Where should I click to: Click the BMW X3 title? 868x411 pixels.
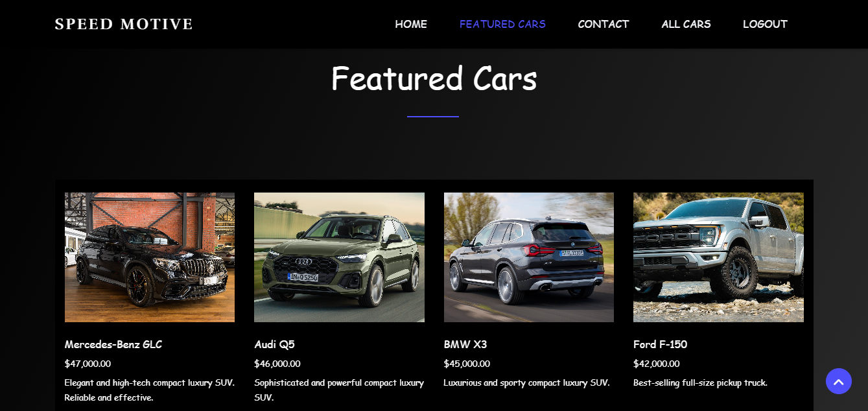coord(465,344)
